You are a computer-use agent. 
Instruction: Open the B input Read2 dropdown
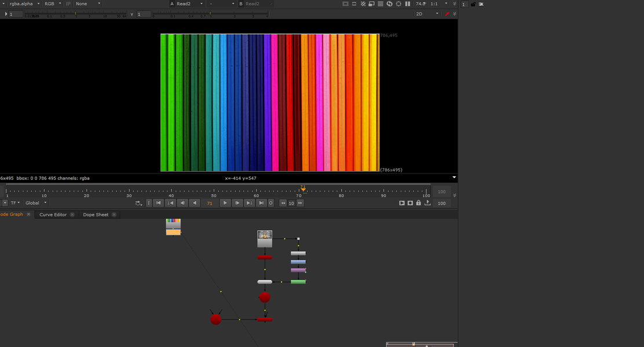(259, 3)
